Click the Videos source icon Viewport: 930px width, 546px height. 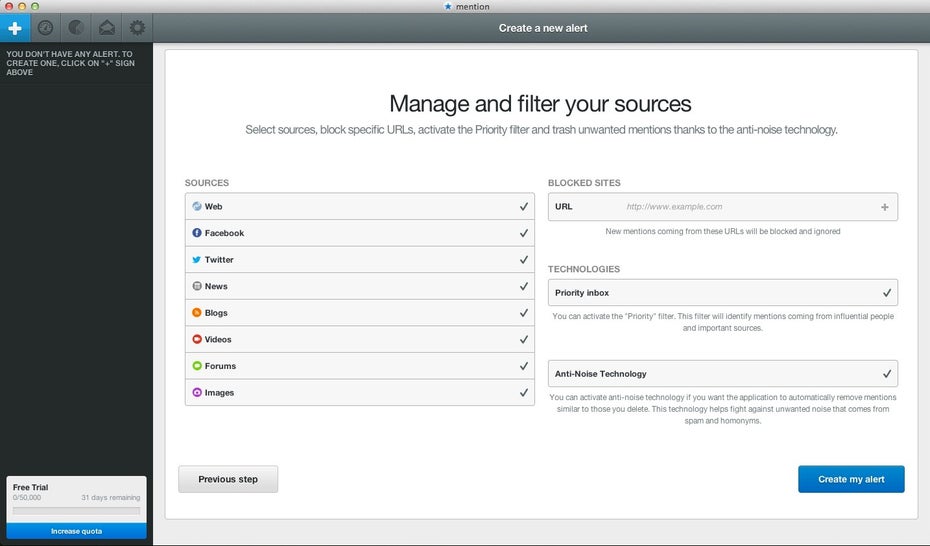[x=197, y=339]
